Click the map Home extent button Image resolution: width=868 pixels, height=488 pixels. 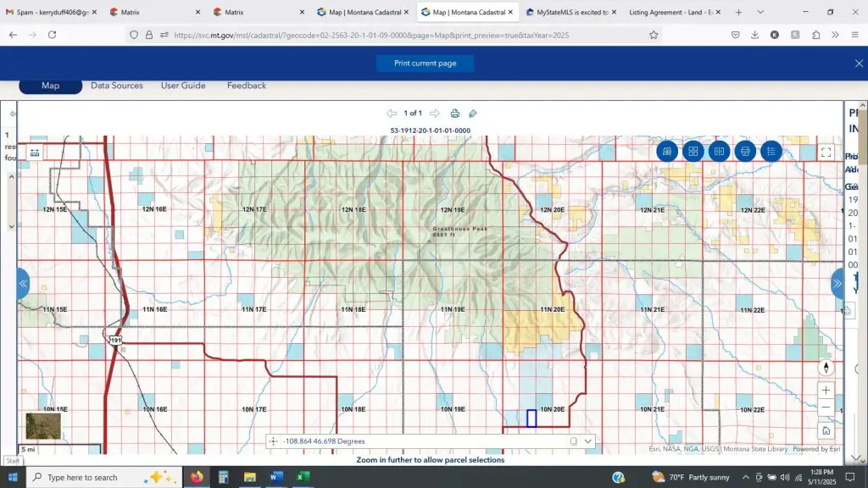[826, 430]
